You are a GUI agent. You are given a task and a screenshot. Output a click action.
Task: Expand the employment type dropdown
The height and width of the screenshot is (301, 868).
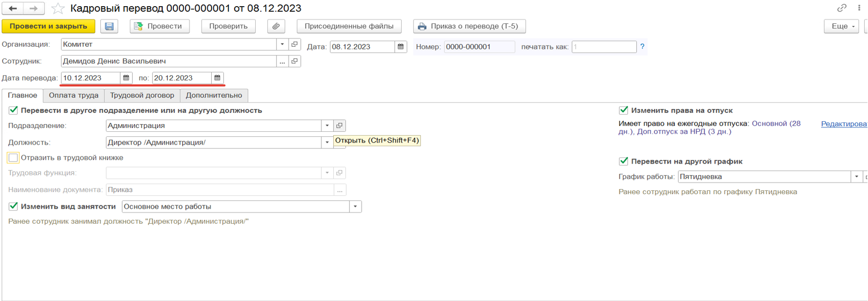(x=355, y=206)
